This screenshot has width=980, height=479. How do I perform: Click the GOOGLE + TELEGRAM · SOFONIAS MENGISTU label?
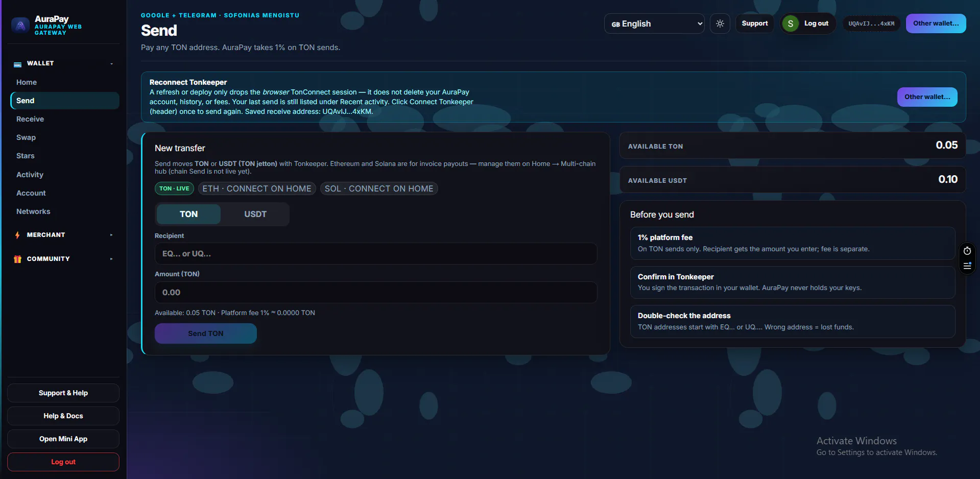[220, 15]
